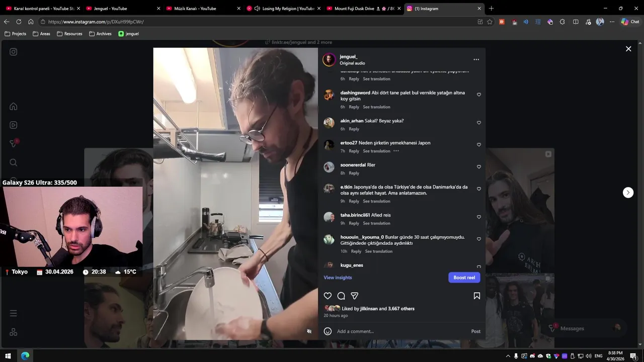Click the Boost reel button
Image resolution: width=644 pixels, height=362 pixels.
click(464, 278)
